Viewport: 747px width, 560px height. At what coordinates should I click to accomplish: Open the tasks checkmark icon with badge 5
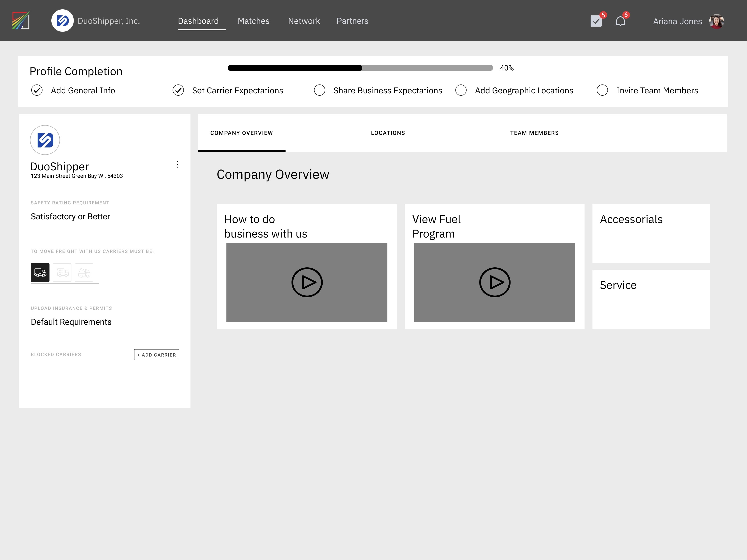(596, 21)
